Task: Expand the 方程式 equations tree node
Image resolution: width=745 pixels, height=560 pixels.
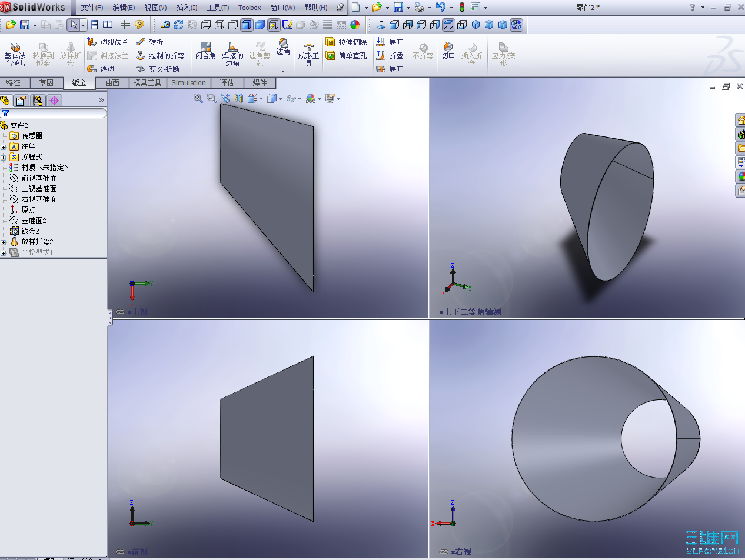Action: 4,157
